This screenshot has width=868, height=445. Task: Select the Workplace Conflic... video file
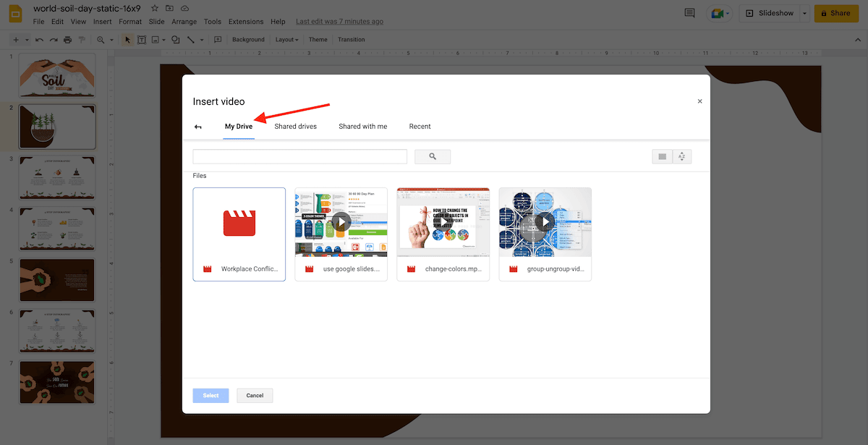(x=239, y=234)
